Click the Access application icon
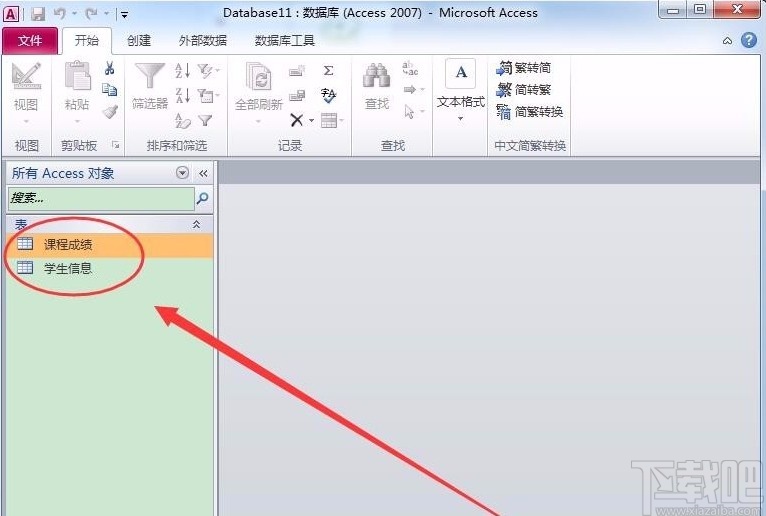The image size is (766, 516). tap(11, 14)
